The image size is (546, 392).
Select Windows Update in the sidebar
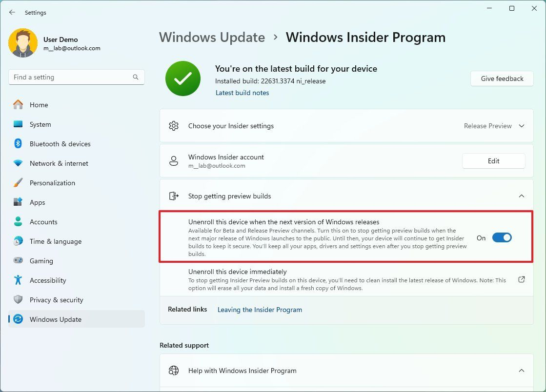(x=77, y=319)
